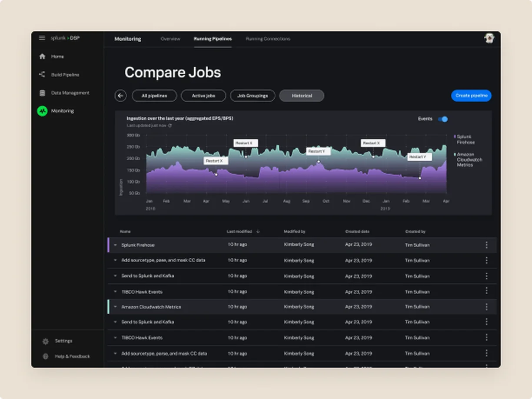This screenshot has width=532, height=399.
Task: Open more options for second Send to Splunk and Kafka row
Action: click(x=486, y=322)
